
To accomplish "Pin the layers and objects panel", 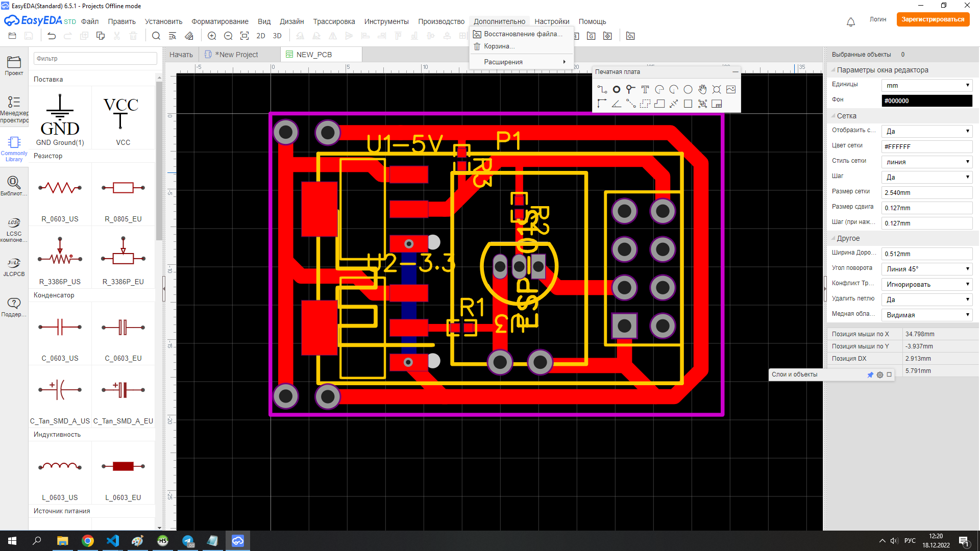I will [870, 374].
